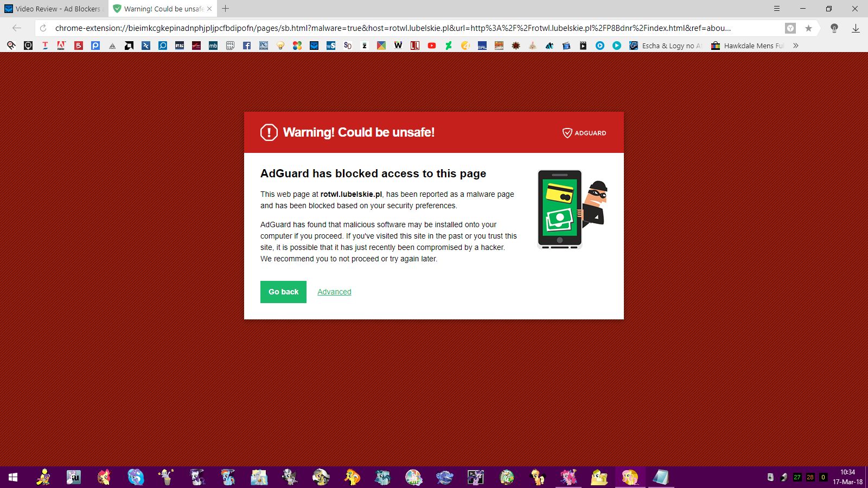Click the lightbulb icon beside the address bar
Screen dimensions: 868x488
834,28
